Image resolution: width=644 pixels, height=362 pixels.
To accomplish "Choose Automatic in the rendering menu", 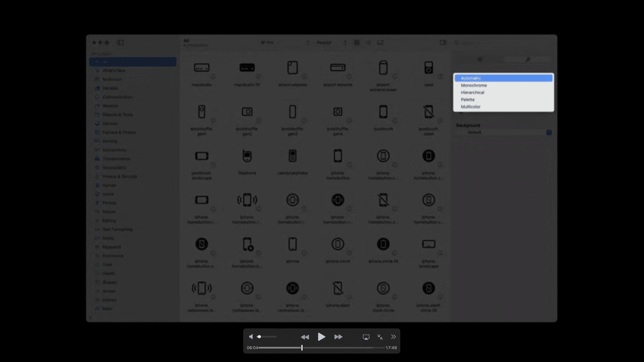I will click(x=503, y=78).
